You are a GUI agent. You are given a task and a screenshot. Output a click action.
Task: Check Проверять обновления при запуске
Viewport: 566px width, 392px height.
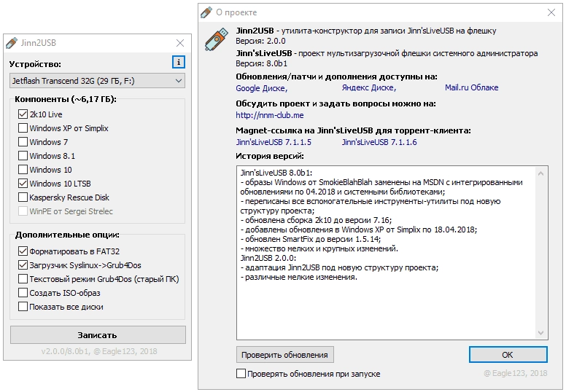coord(241,374)
